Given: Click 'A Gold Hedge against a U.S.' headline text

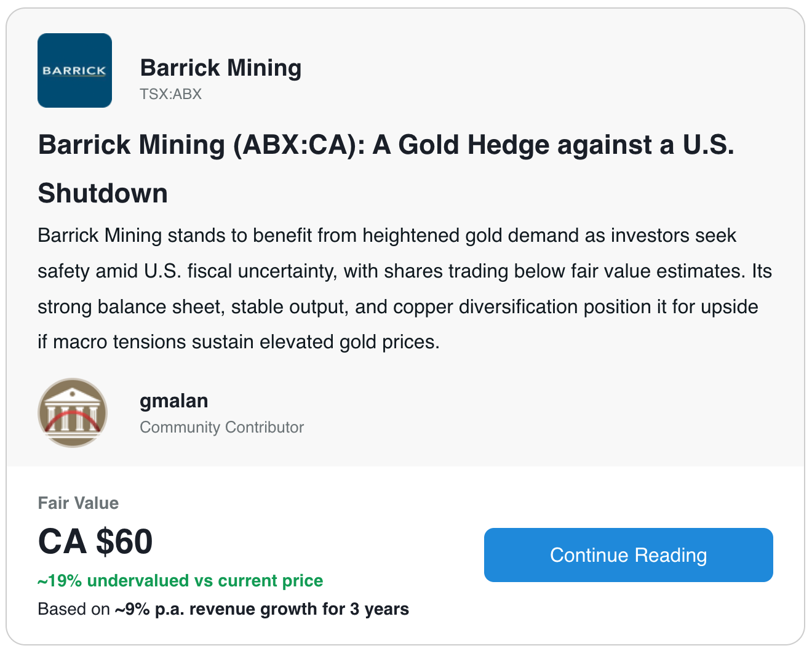Looking at the screenshot, I should (554, 145).
